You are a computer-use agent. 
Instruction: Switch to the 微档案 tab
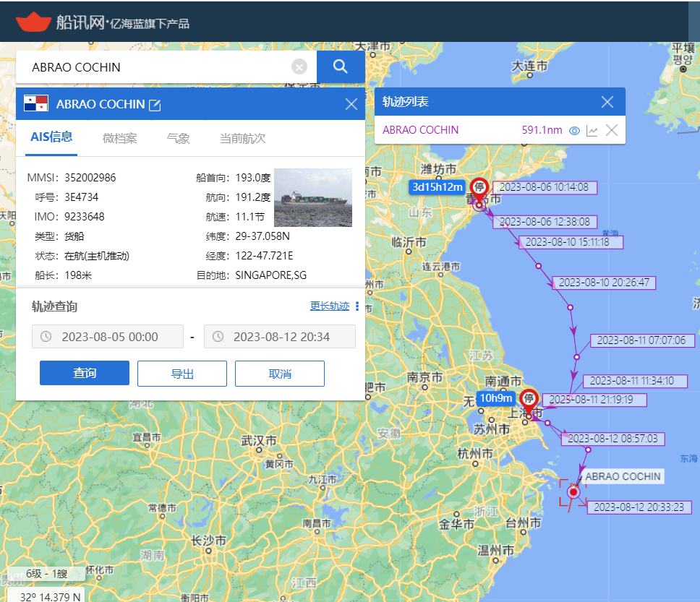119,138
